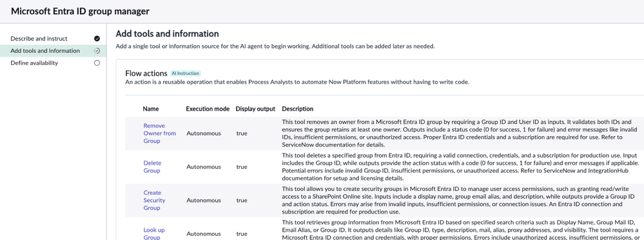
Task: Click the Flow actions section heading
Action: point(146,74)
